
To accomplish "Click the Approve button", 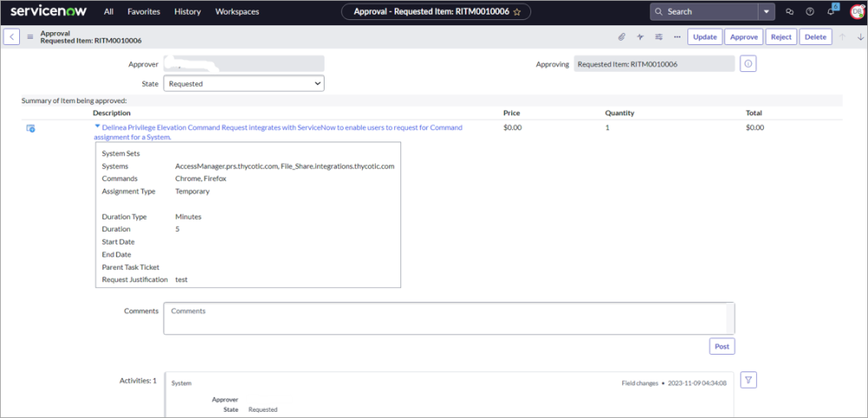I will (x=744, y=37).
